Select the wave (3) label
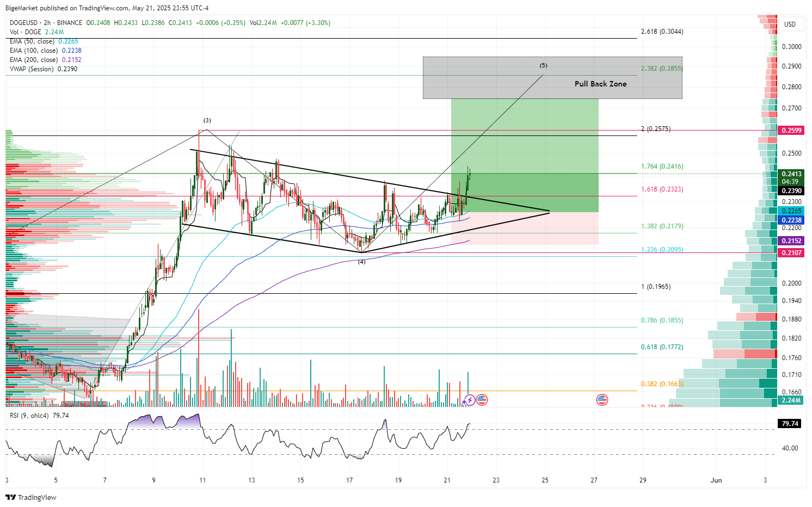This screenshot has width=812, height=507. pos(207,120)
